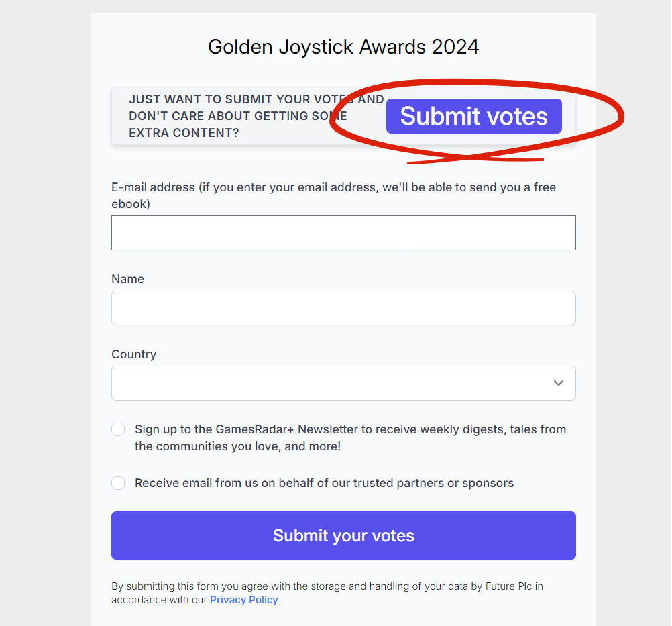Select the partners or sponsors label text

point(324,483)
